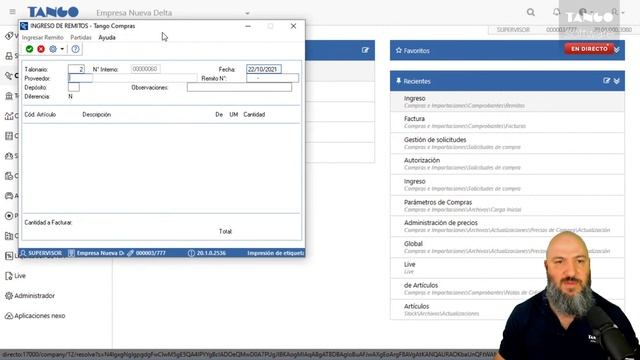Collapse the Favoritos panel with its chevron
The width and height of the screenshot is (640, 360).
coord(617,50)
